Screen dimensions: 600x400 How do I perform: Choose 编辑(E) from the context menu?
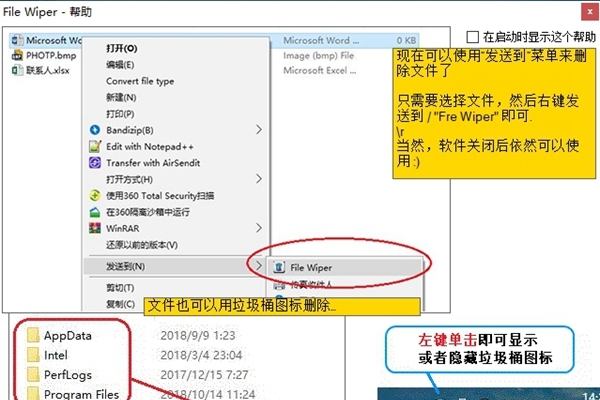pos(120,65)
